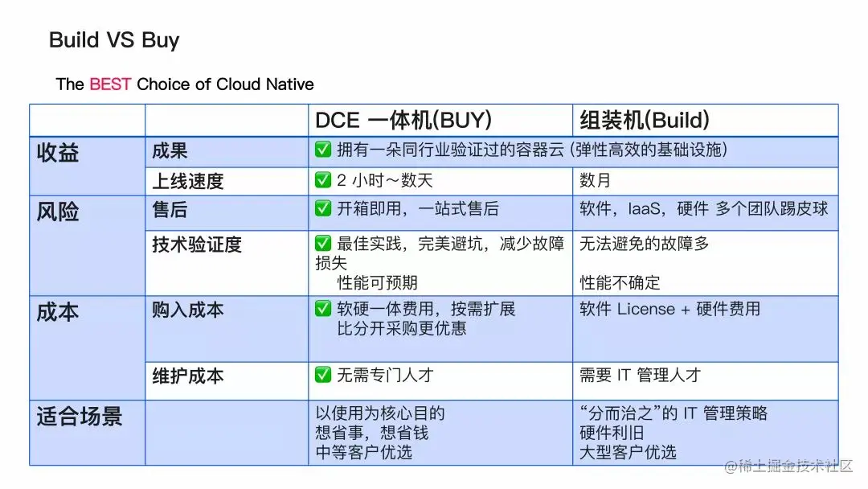Click the text '中等客户优选'

point(364,453)
